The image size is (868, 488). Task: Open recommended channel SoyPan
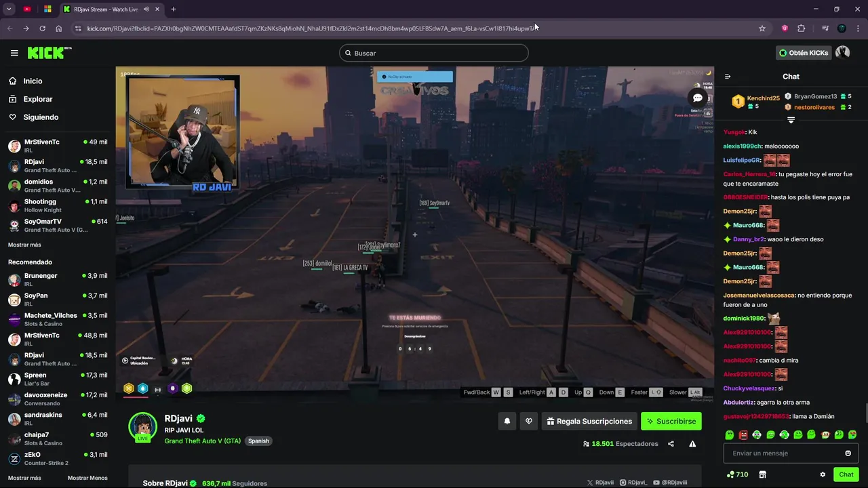(x=58, y=300)
